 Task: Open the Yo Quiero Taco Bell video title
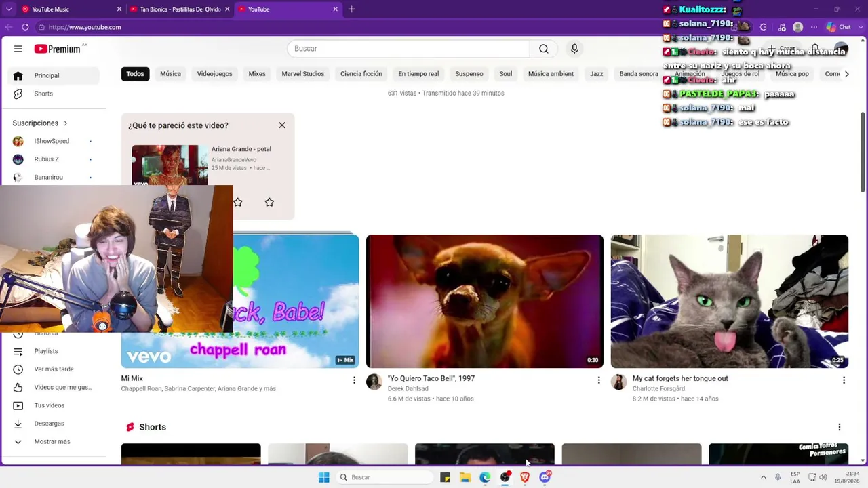431,378
